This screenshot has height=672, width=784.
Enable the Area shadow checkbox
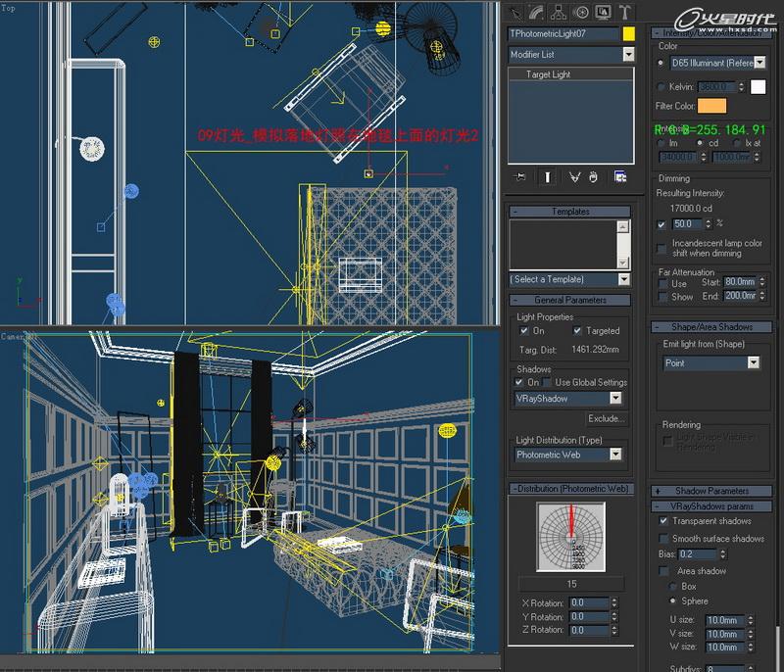pyautogui.click(x=663, y=571)
